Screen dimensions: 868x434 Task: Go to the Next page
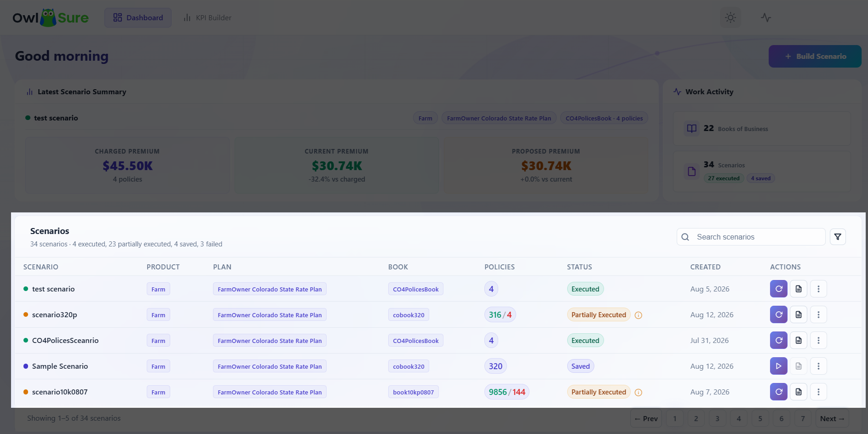832,418
